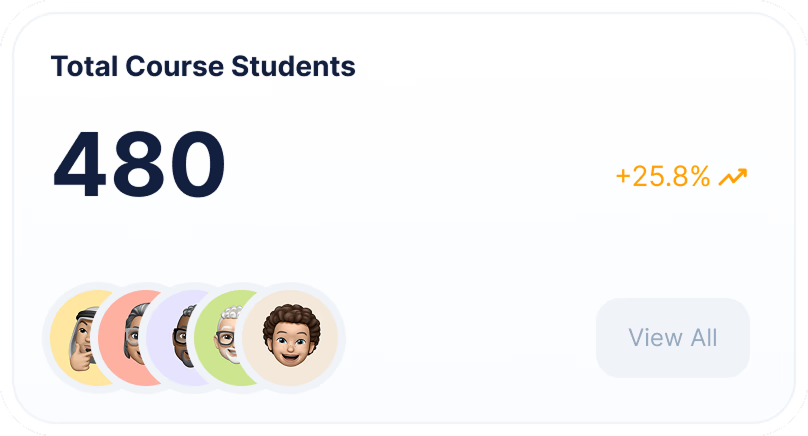The height and width of the screenshot is (436, 808).
Task: Click the white-haired man's black glasses
Action: click(x=225, y=338)
